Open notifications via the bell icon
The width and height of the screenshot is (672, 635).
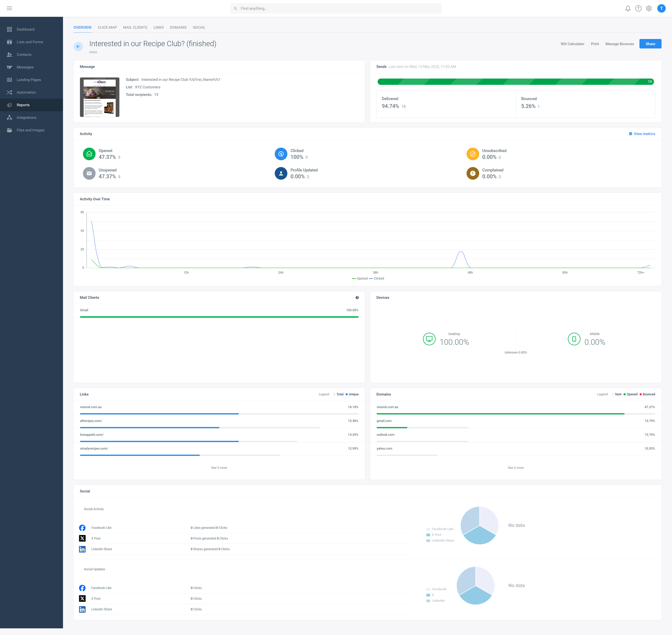[x=628, y=8]
